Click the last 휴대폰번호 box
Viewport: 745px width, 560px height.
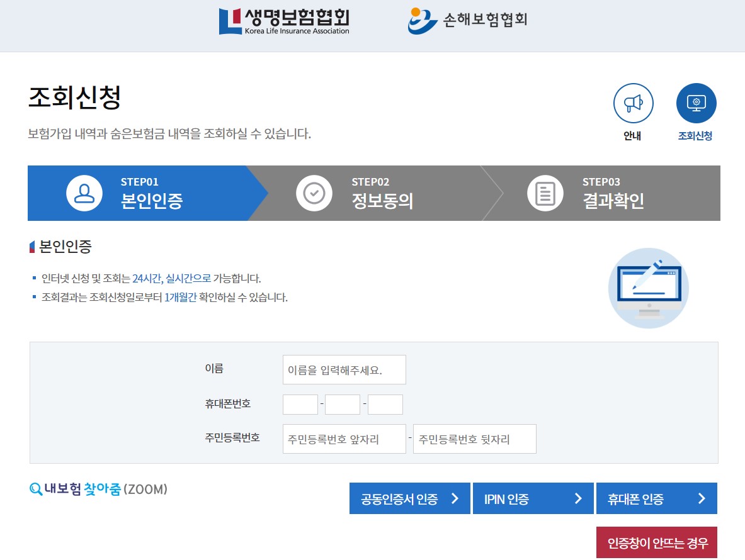tap(385, 405)
